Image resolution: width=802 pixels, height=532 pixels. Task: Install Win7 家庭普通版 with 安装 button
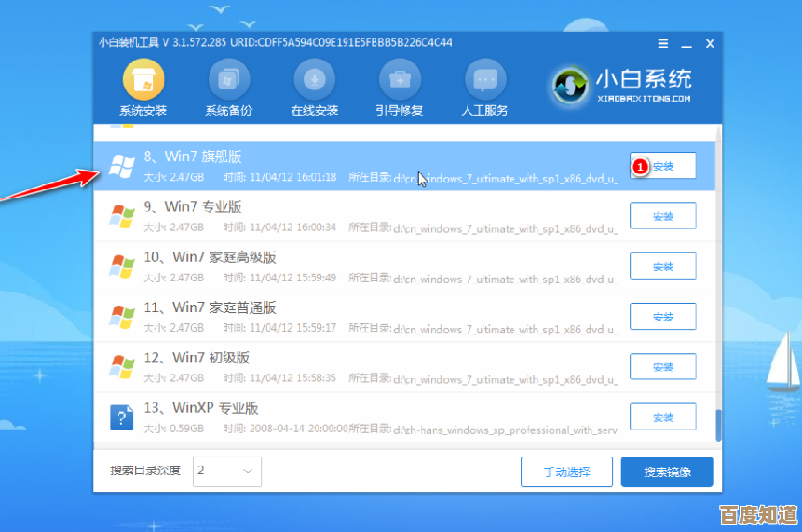(x=663, y=316)
